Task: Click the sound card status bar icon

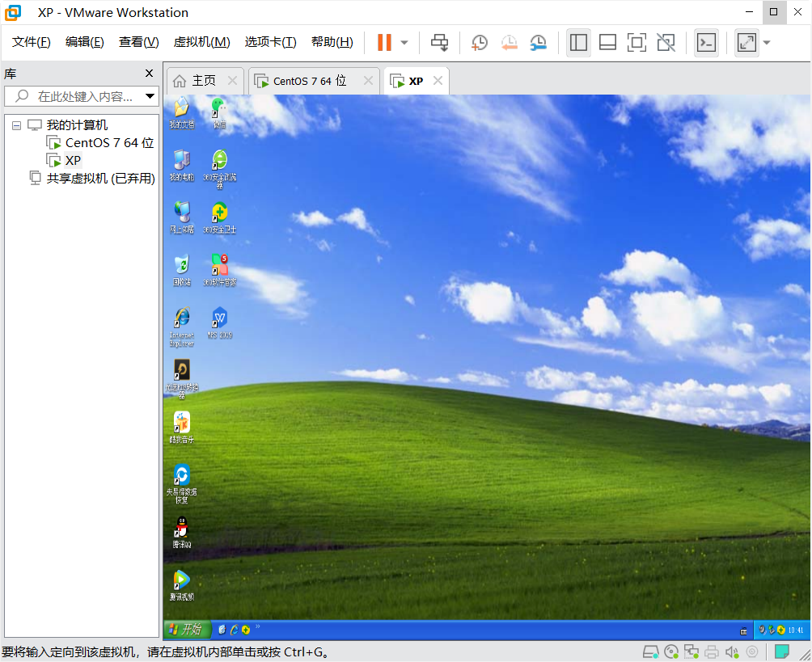Action: (732, 651)
